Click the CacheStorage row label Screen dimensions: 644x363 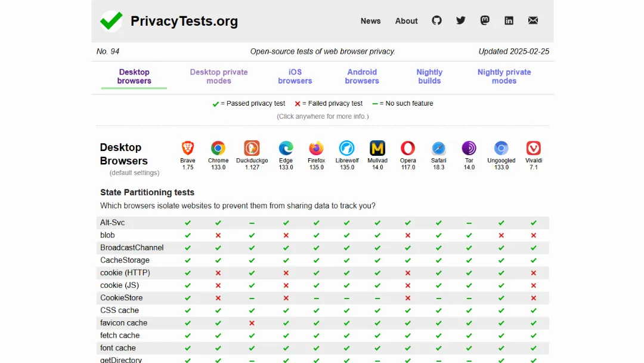[125, 260]
